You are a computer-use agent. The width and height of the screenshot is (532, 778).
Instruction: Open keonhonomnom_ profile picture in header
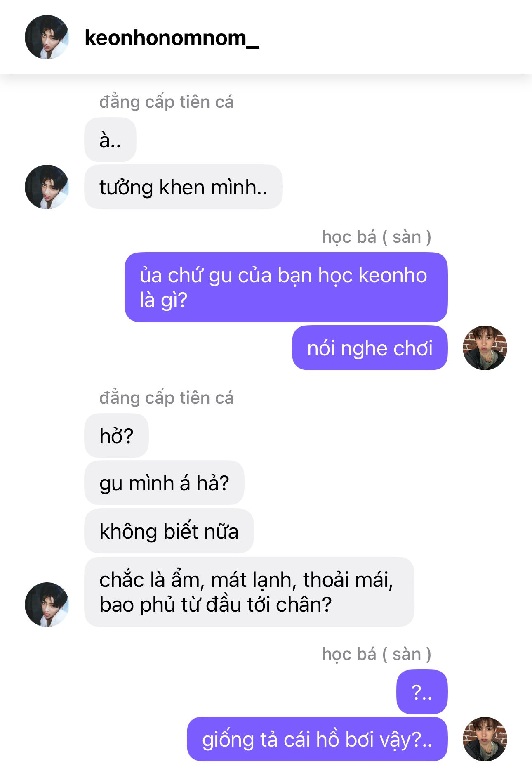[x=47, y=37]
